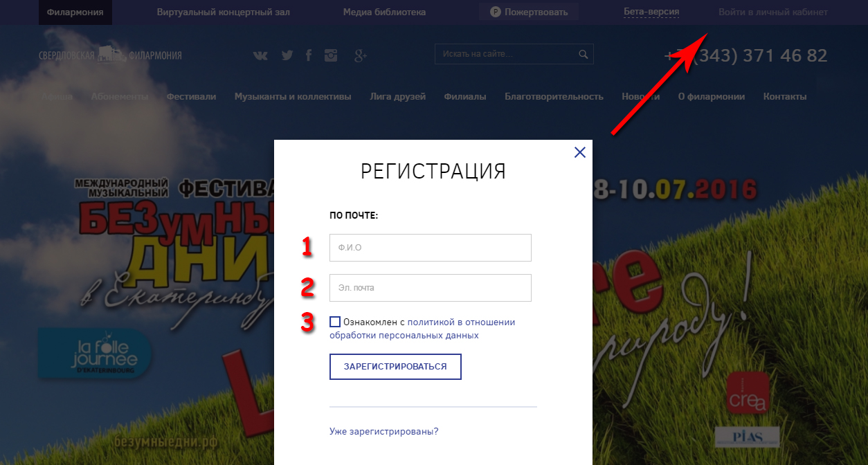Open the Instagram icon in header
The height and width of the screenshot is (465, 868).
(x=331, y=55)
